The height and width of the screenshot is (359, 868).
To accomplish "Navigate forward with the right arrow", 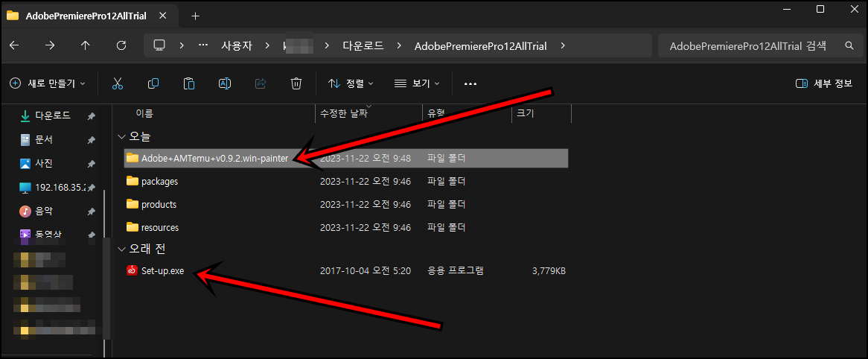I will coord(50,46).
